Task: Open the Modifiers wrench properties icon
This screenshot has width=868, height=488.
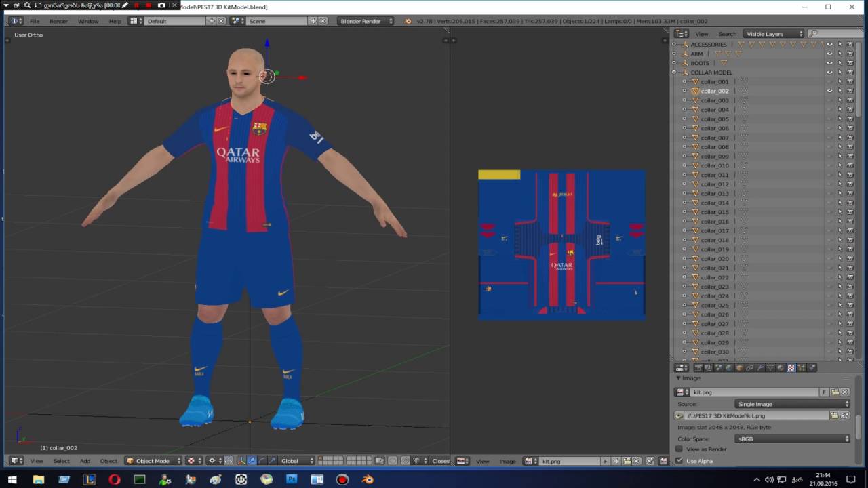Action: tap(760, 368)
